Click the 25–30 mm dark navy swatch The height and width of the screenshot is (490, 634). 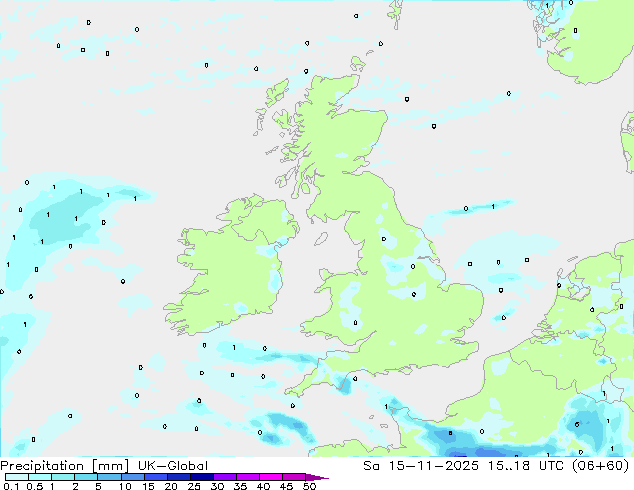point(202,477)
